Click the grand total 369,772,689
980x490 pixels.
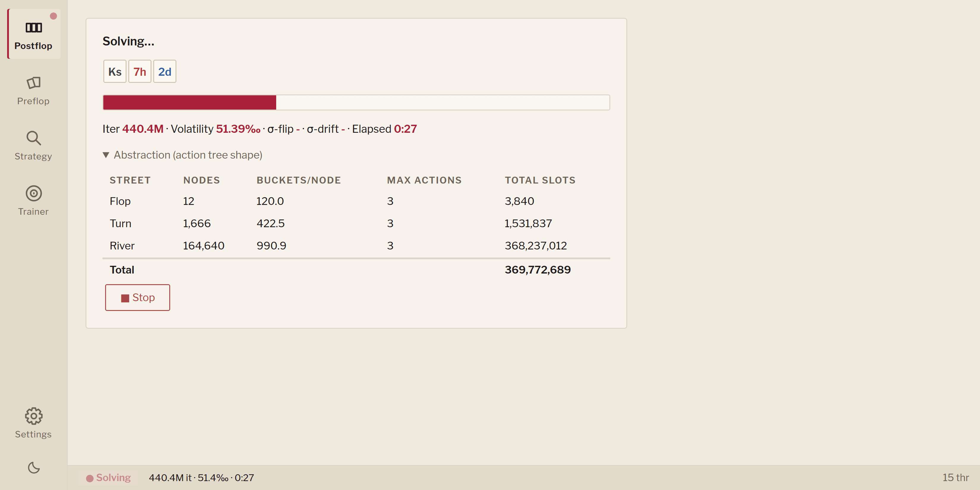(x=538, y=270)
